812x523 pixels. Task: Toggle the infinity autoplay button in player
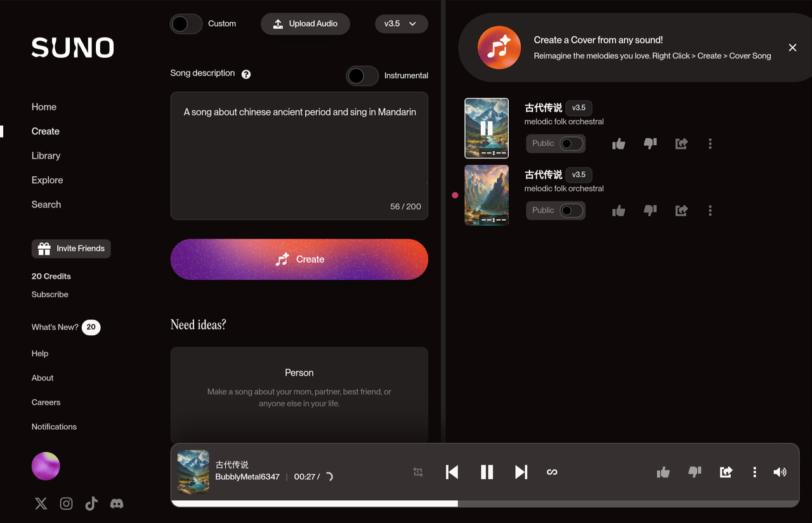point(552,472)
